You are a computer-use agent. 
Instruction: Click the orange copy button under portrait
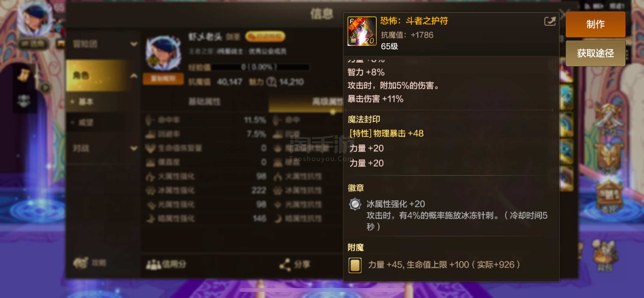163,78
